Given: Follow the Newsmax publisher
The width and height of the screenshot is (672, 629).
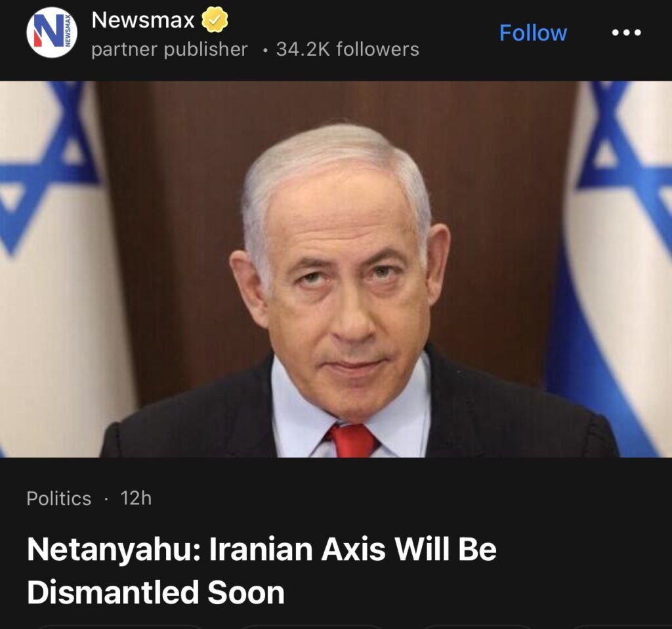Looking at the screenshot, I should click(x=533, y=33).
